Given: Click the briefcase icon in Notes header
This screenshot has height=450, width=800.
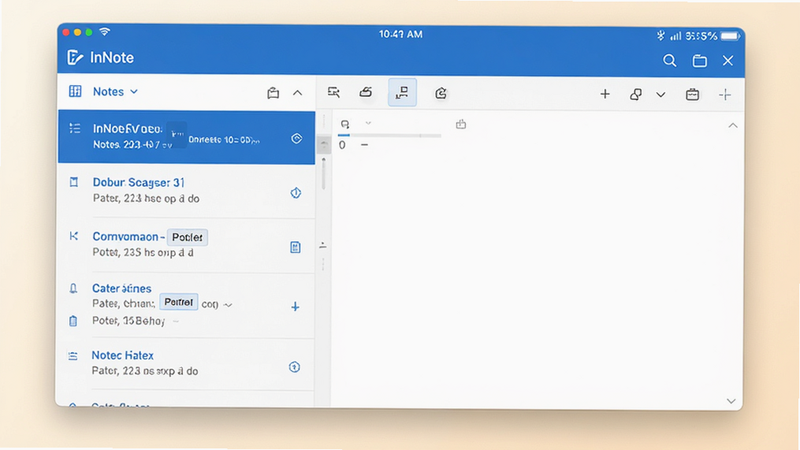Looking at the screenshot, I should point(273,93).
